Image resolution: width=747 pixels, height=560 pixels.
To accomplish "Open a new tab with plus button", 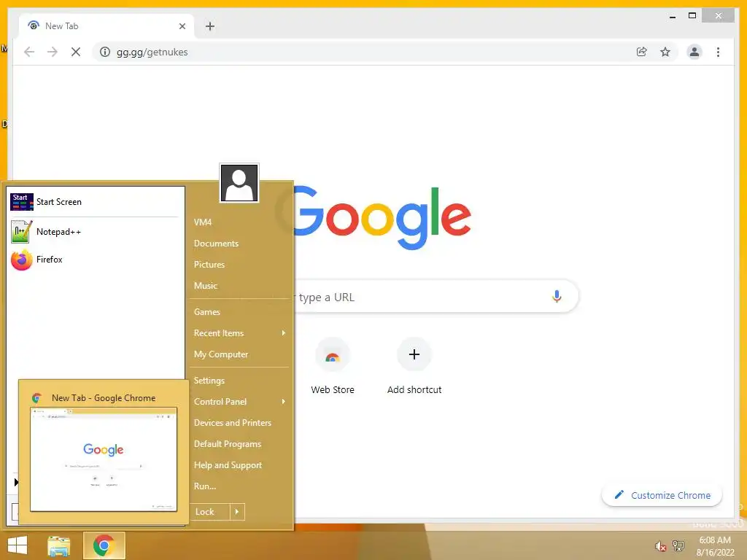I will point(210,26).
